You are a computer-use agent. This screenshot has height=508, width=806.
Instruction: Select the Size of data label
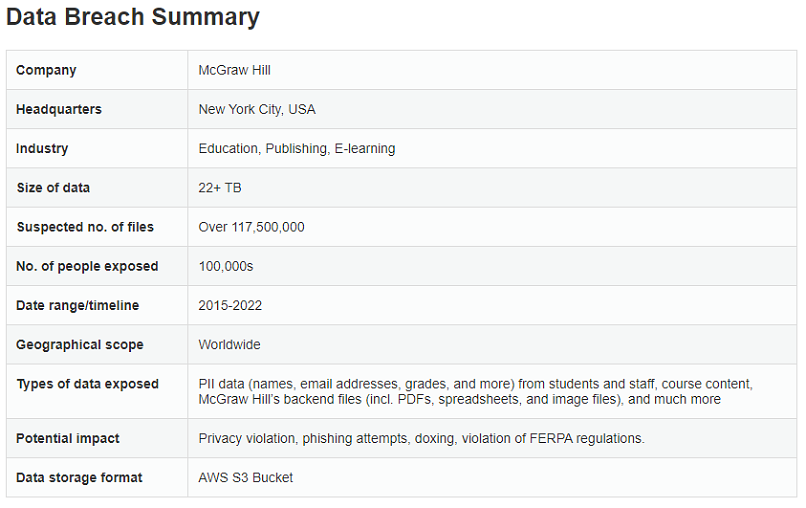[53, 188]
